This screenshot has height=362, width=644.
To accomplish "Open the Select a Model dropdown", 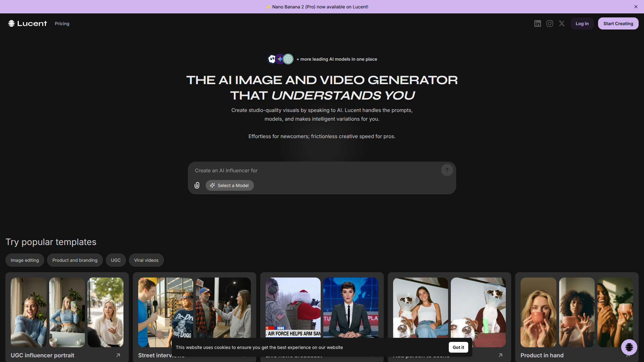I will tap(230, 185).
